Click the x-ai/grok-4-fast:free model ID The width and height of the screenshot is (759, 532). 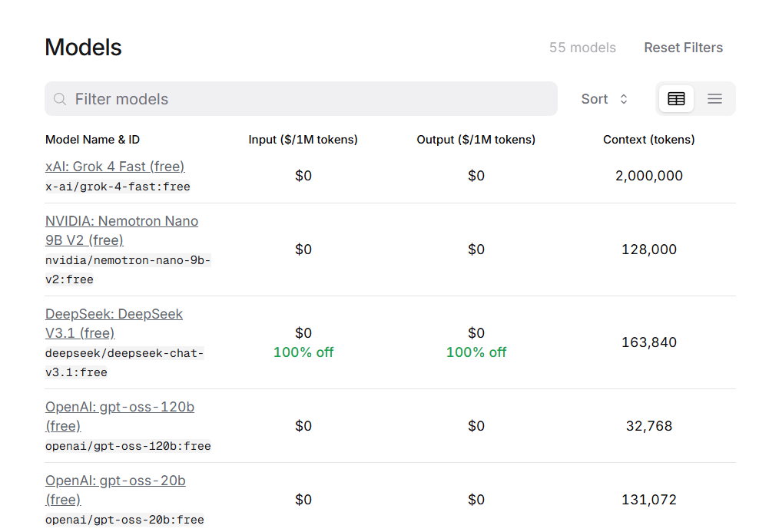coord(118,187)
